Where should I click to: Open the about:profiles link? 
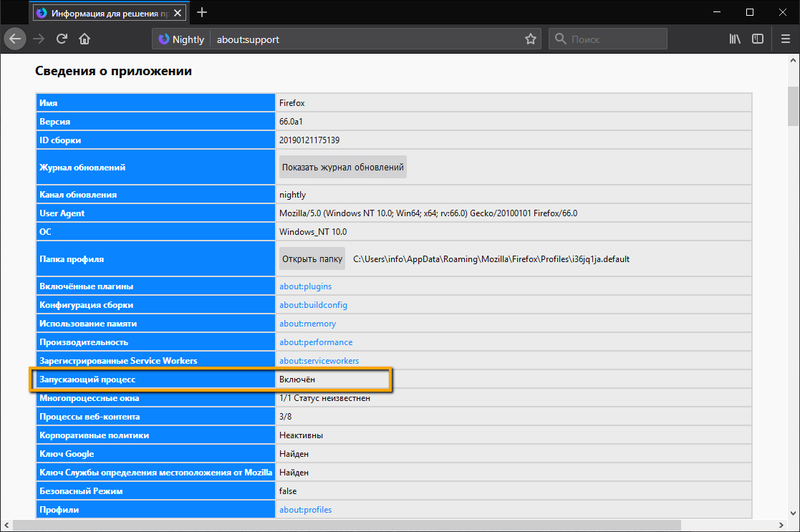point(305,510)
